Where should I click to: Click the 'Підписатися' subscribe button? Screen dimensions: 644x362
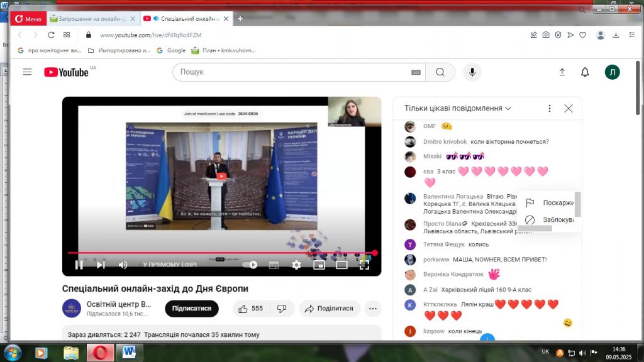pos(191,309)
